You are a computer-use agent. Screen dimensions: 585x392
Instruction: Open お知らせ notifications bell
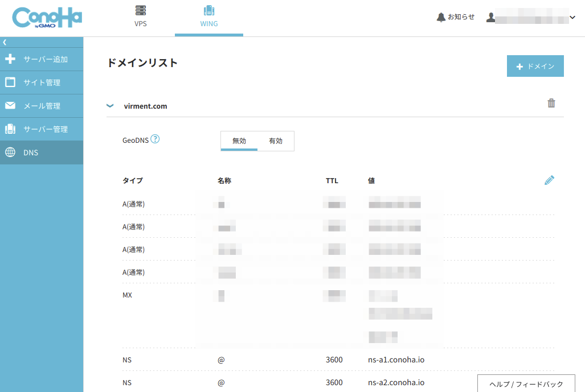tap(455, 16)
